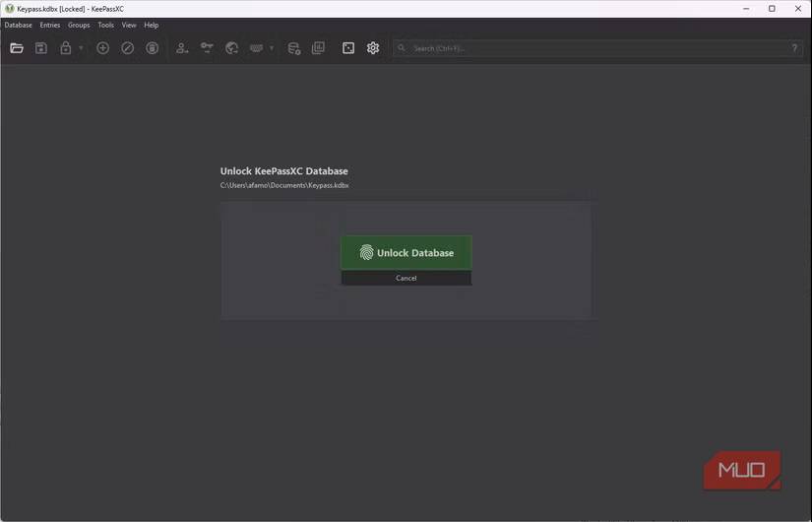Image resolution: width=812 pixels, height=522 pixels.
Task: Click the Add new entry plus icon
Action: click(103, 48)
